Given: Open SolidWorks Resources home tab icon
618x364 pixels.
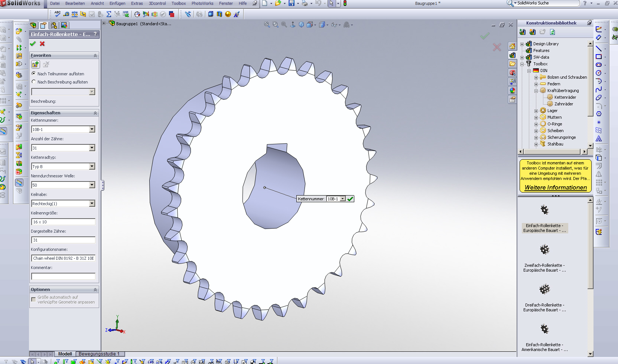Looking at the screenshot, I should [x=513, y=46].
